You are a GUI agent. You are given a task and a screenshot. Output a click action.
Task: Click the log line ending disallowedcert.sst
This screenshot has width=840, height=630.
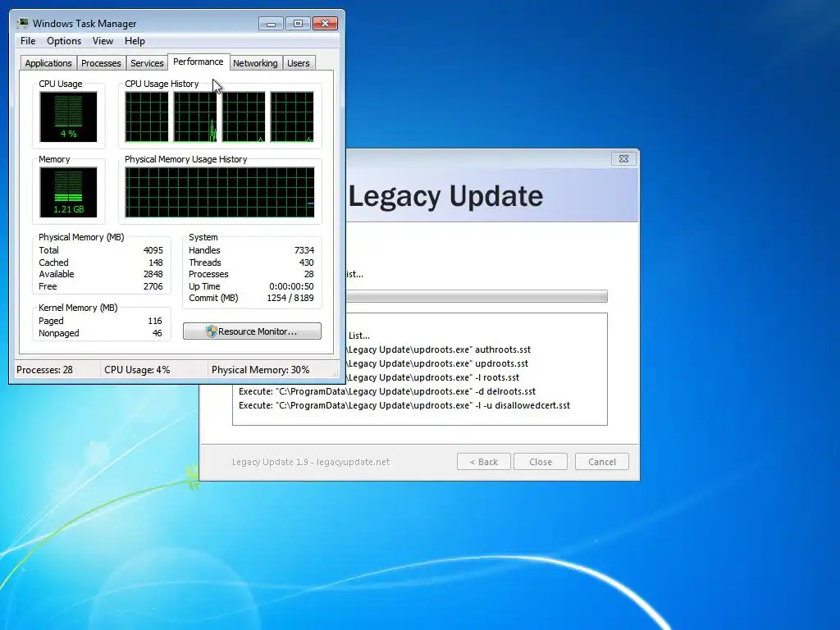404,405
